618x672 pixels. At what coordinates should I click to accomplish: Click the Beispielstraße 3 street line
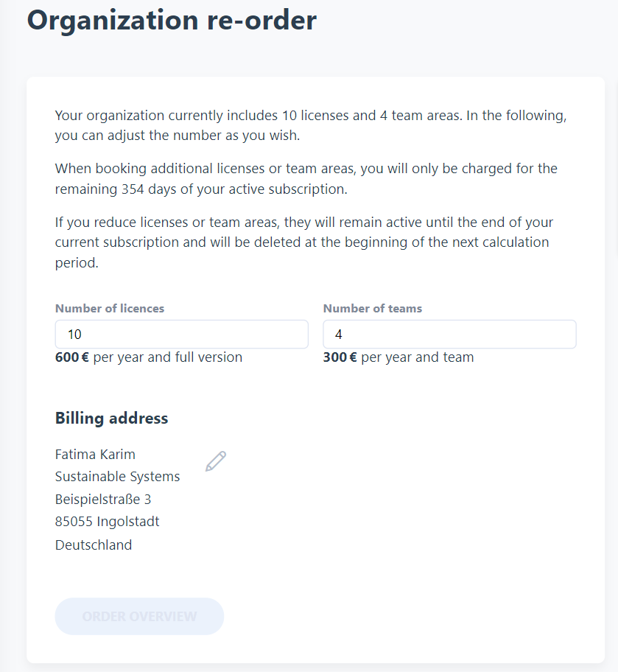coord(103,500)
